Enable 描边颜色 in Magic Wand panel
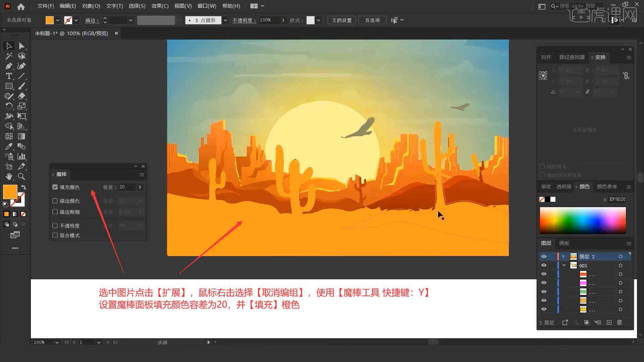 (x=56, y=201)
